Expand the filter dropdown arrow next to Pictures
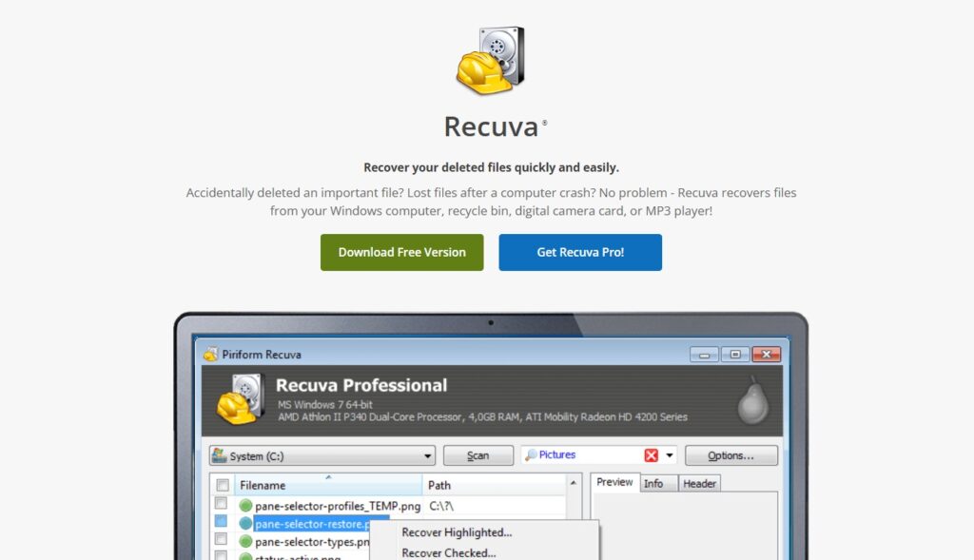This screenshot has height=560, width=974. click(670, 455)
